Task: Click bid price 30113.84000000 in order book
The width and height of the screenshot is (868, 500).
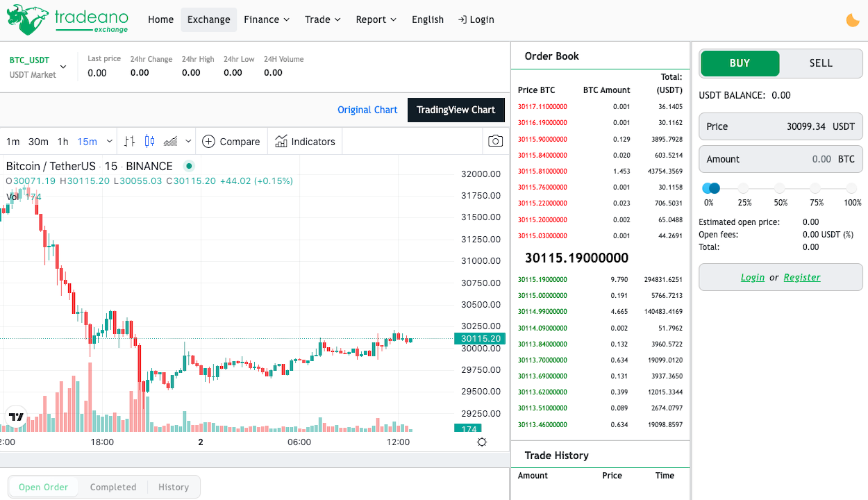Action: coord(542,344)
